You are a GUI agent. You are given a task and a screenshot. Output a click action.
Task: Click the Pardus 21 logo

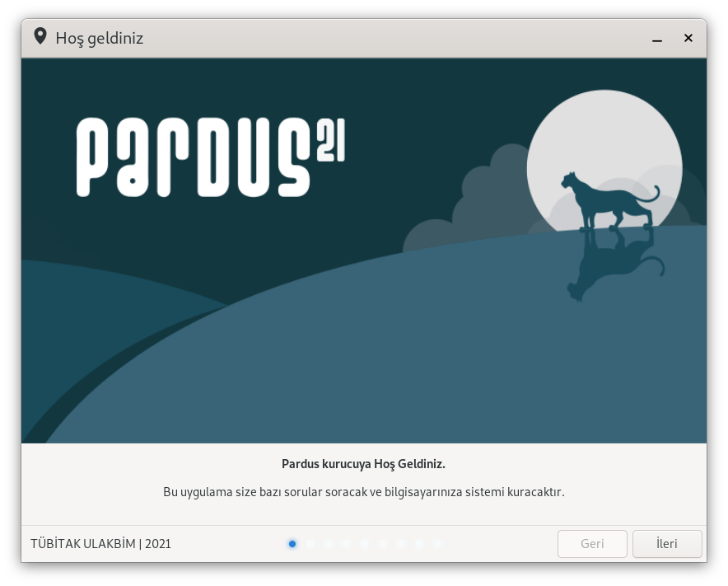(211, 157)
